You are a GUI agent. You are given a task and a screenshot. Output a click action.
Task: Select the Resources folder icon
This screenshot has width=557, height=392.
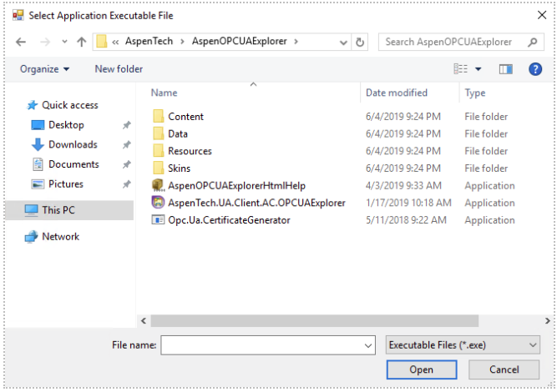pos(158,150)
